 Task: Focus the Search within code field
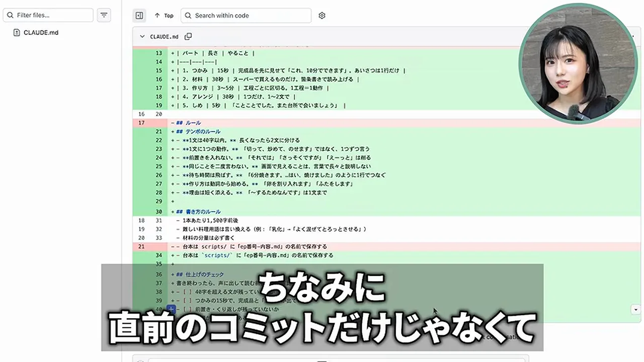pos(246,16)
